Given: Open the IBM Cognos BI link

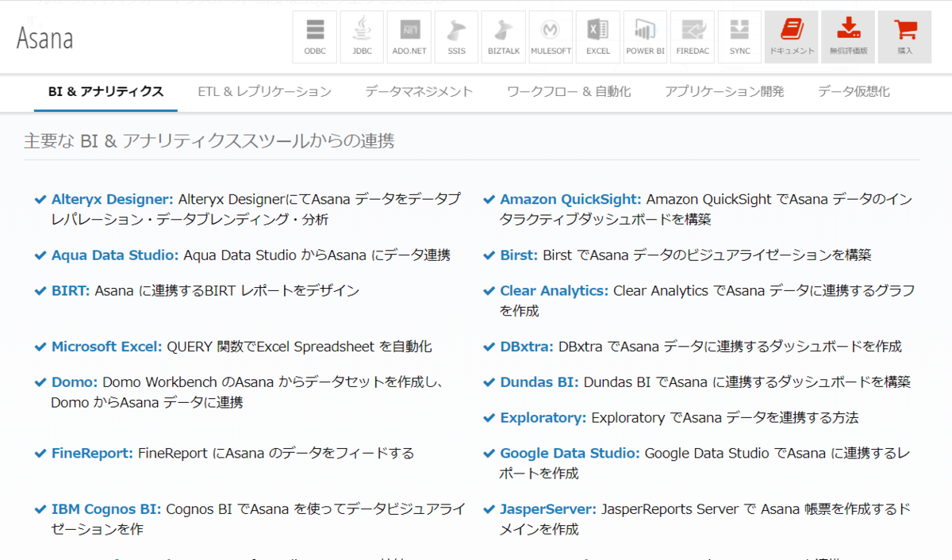Looking at the screenshot, I should [x=106, y=509].
